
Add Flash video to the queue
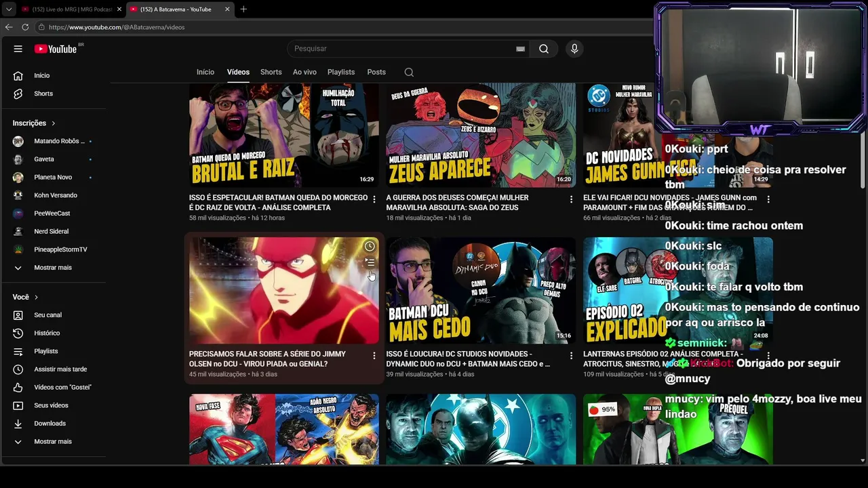370,262
